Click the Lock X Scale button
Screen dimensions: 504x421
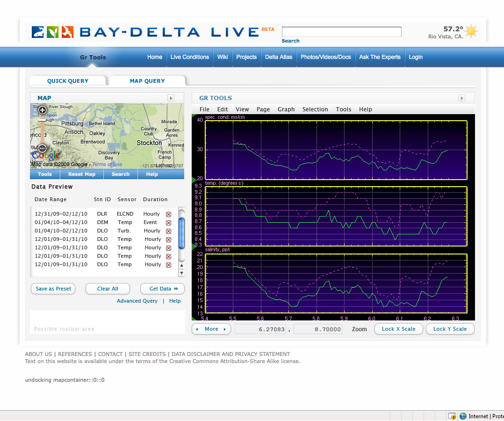(x=398, y=329)
